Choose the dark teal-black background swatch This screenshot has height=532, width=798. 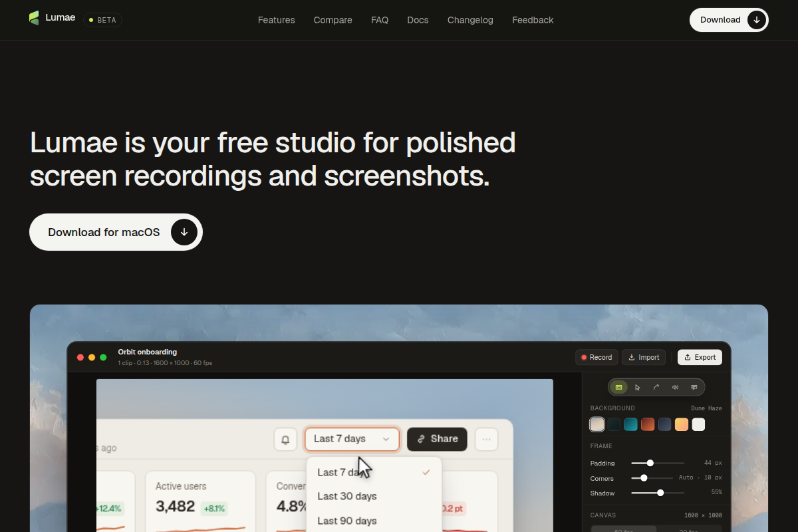[614, 424]
